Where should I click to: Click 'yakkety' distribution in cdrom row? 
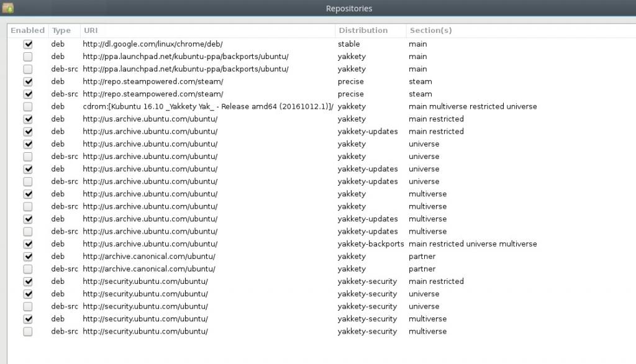click(x=352, y=107)
